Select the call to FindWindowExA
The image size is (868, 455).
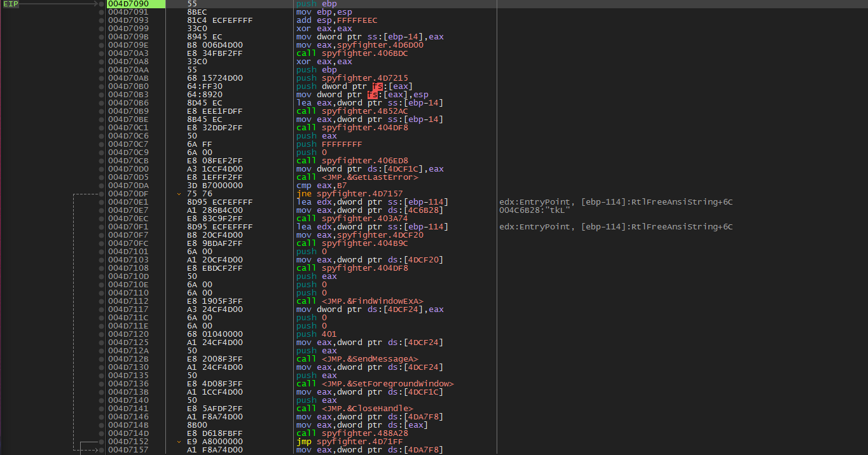pyautogui.click(x=360, y=301)
